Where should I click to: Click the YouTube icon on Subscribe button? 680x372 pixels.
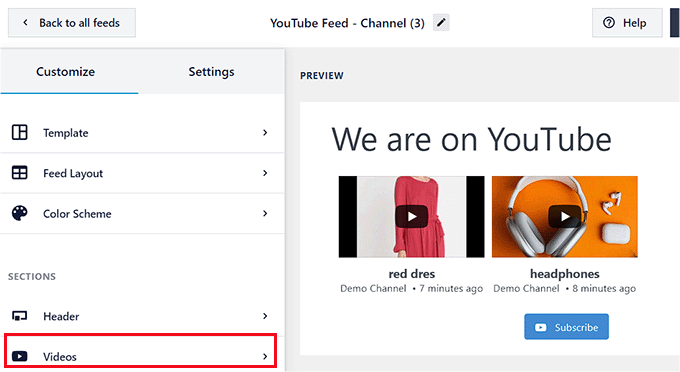pos(540,327)
